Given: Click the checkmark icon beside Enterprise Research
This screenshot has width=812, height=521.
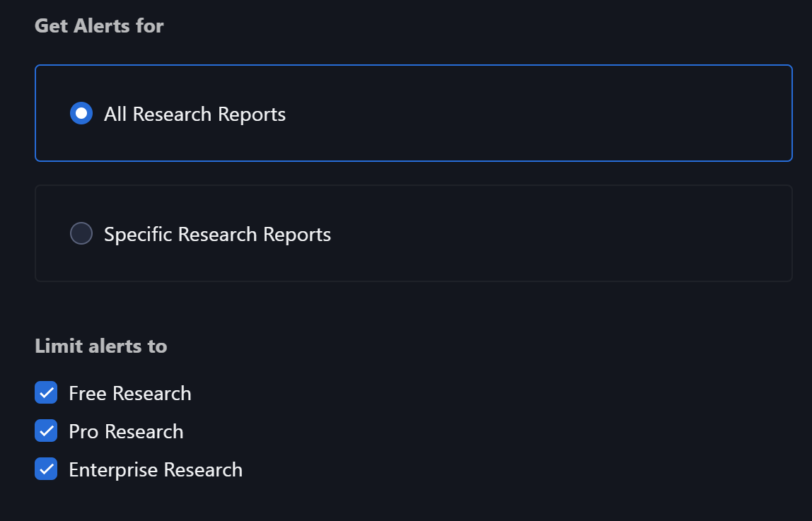Looking at the screenshot, I should point(46,470).
